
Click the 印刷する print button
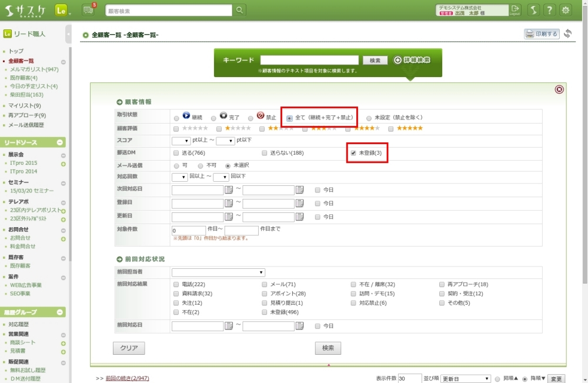[x=542, y=34]
